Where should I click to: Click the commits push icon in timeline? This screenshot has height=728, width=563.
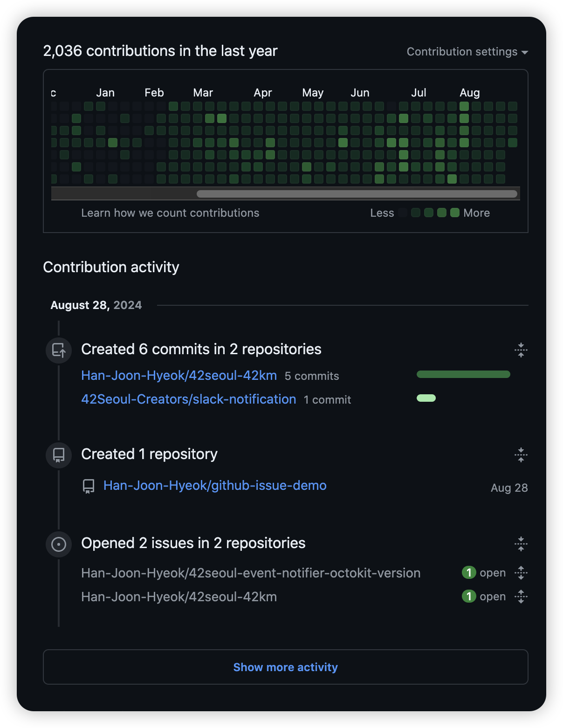(59, 350)
